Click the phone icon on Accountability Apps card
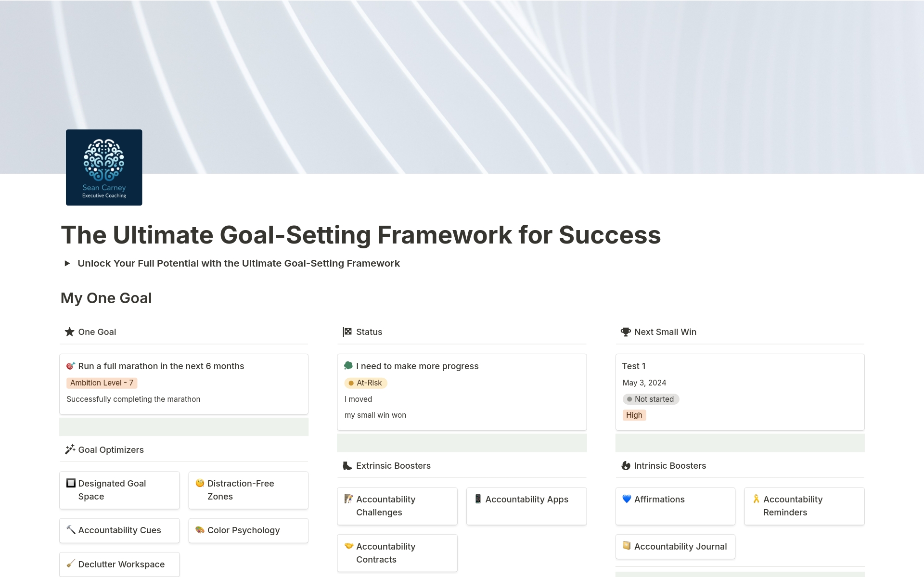The height and width of the screenshot is (577, 924). (x=477, y=499)
